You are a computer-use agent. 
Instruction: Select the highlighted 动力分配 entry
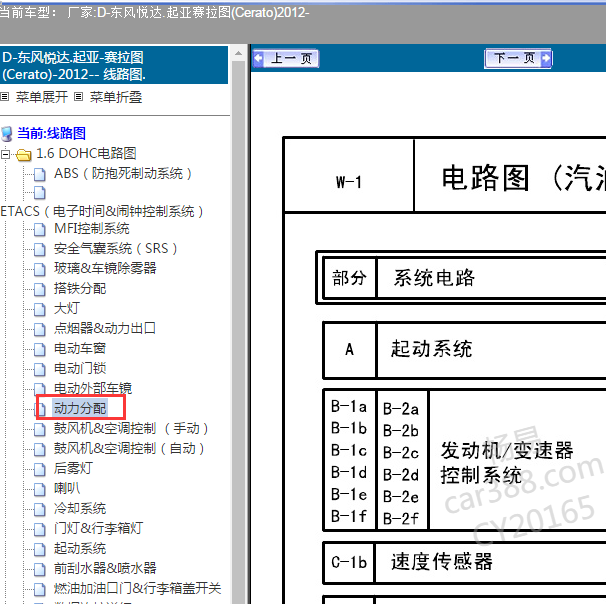coord(80,408)
